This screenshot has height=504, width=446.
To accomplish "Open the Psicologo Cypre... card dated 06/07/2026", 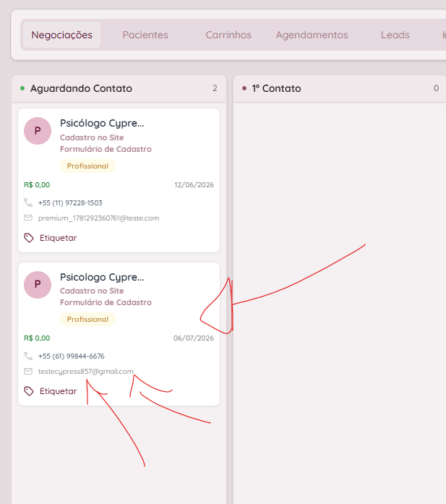I will (102, 277).
